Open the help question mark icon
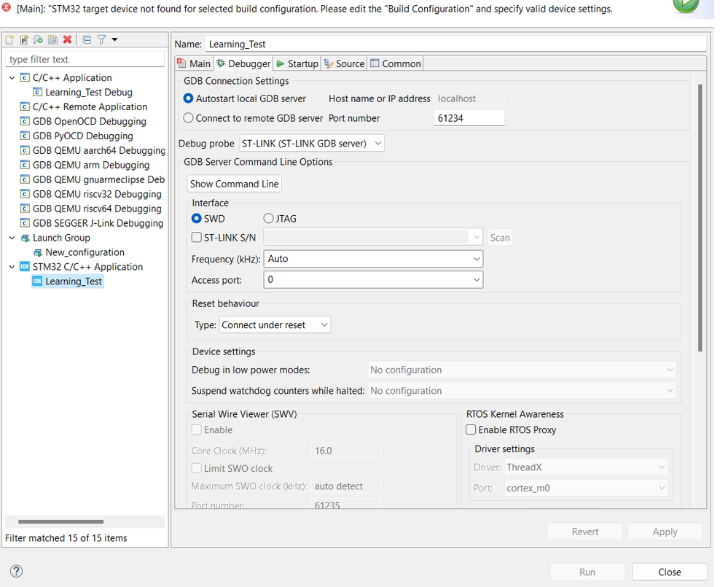Viewport: 728px width, 587px height. pos(17,572)
